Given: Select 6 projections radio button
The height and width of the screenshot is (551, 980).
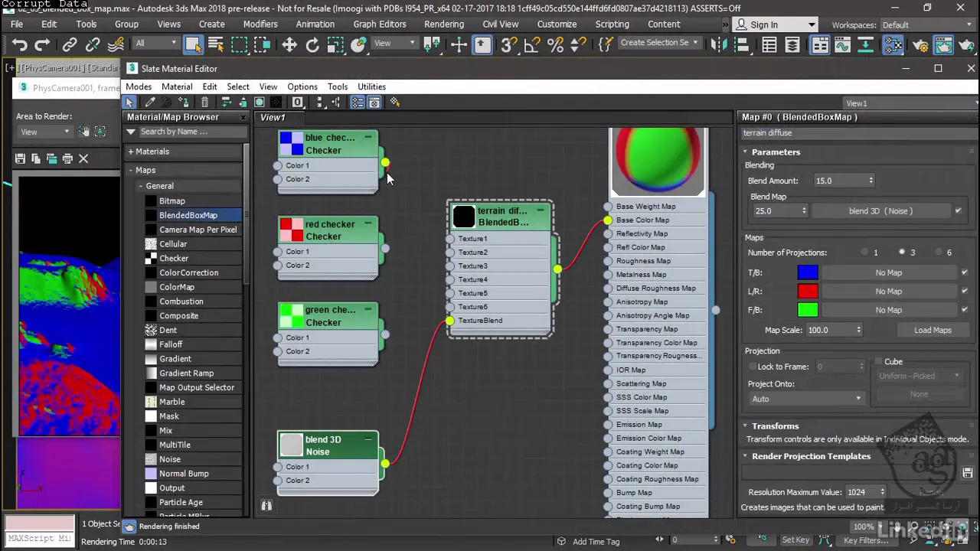Looking at the screenshot, I should [x=939, y=253].
